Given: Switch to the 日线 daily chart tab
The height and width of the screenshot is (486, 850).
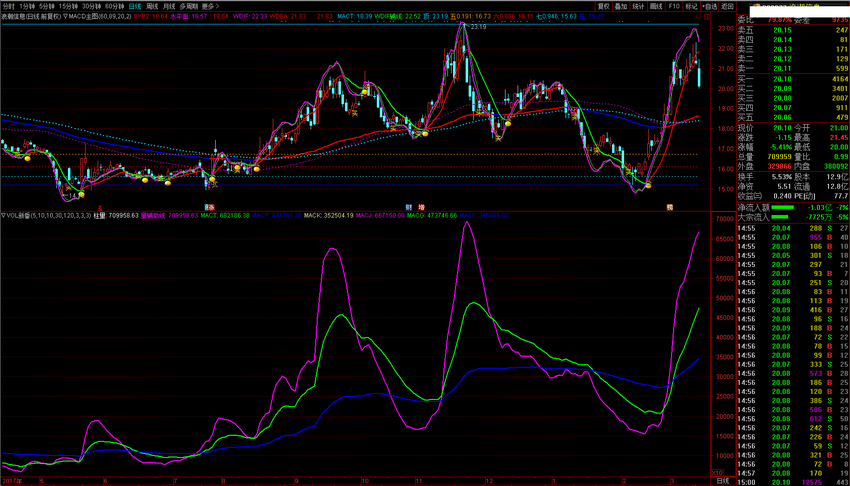Looking at the screenshot, I should [x=135, y=6].
